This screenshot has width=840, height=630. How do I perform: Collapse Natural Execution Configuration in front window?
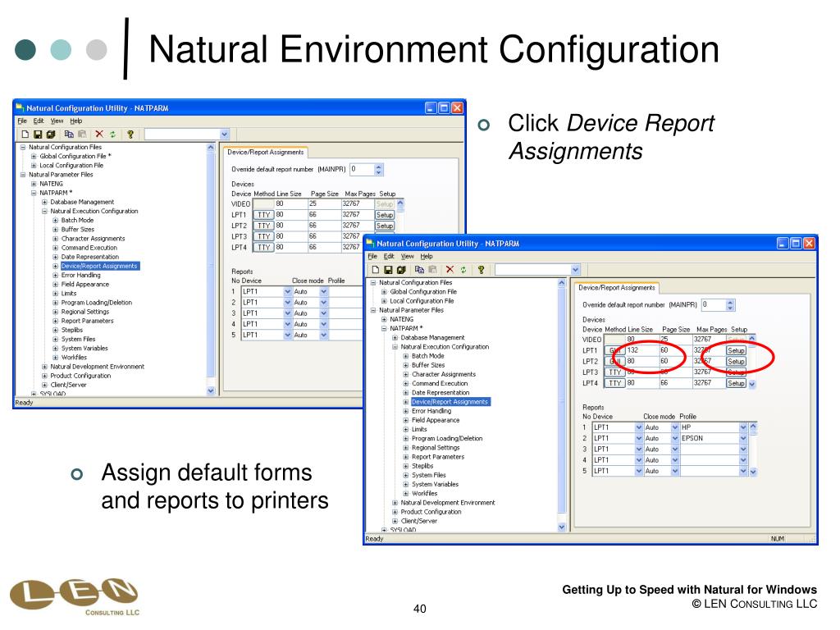tap(395, 347)
